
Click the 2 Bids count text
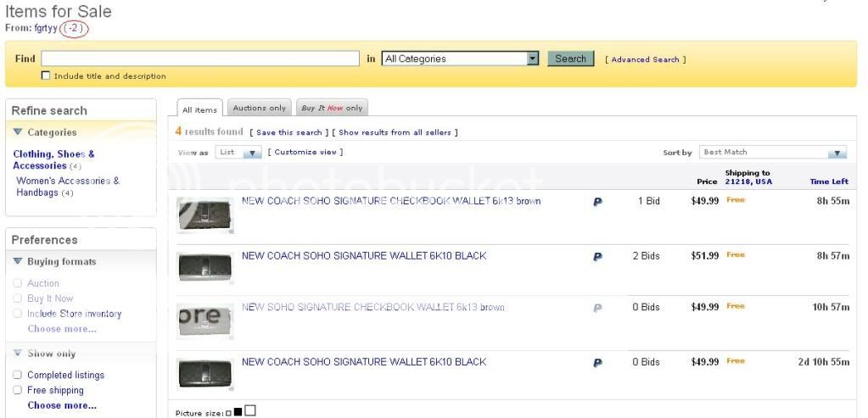pyautogui.click(x=646, y=256)
